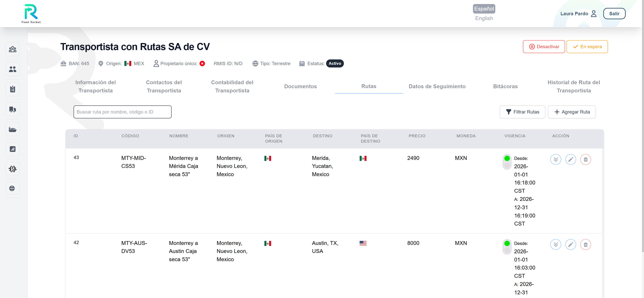
Task: Select code MTY-MID-CS53
Action: 134,162
